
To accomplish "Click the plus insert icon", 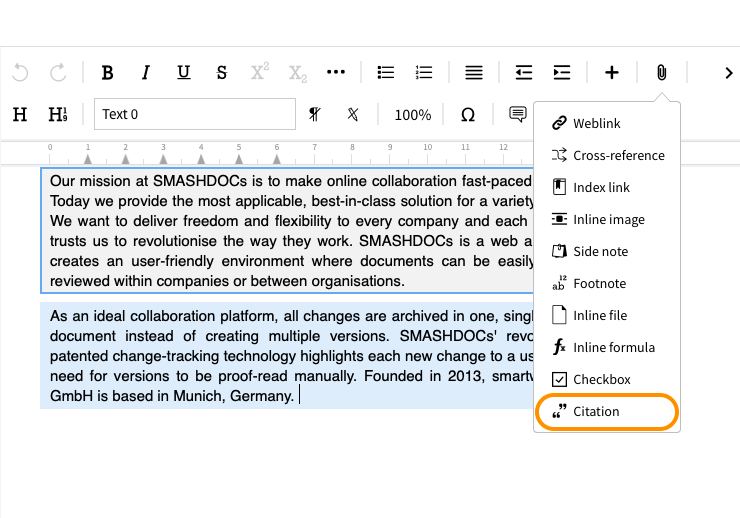I will (x=612, y=72).
